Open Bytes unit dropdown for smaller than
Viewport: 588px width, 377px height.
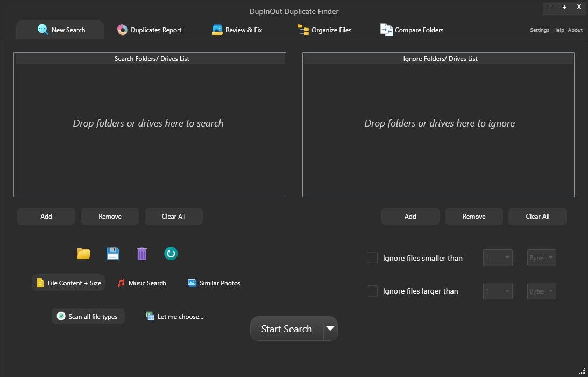(541, 258)
